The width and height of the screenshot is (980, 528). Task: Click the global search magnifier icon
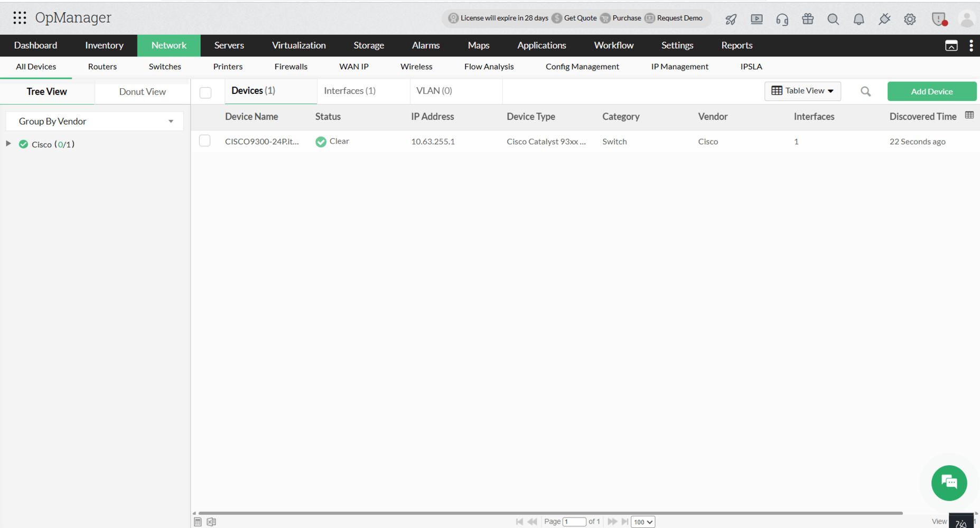(833, 20)
